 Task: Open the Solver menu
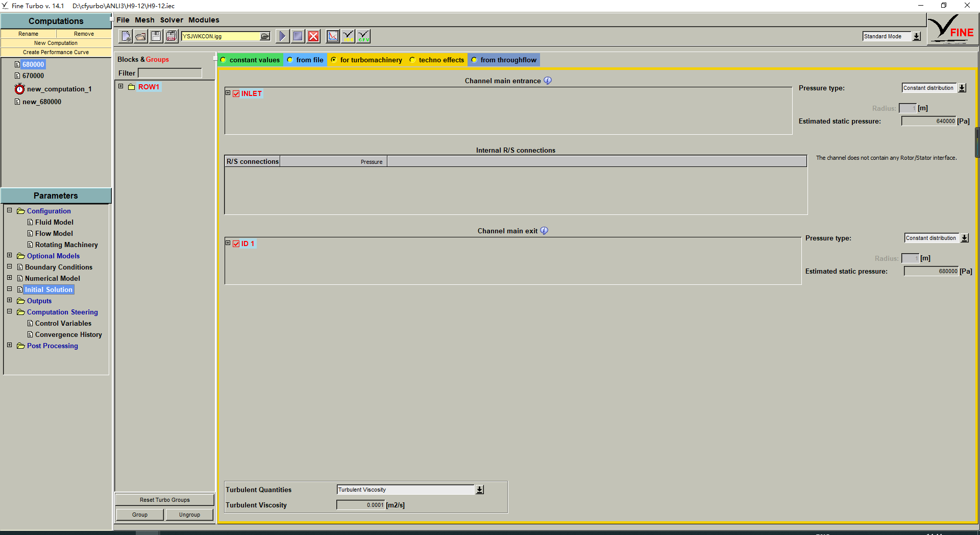171,20
